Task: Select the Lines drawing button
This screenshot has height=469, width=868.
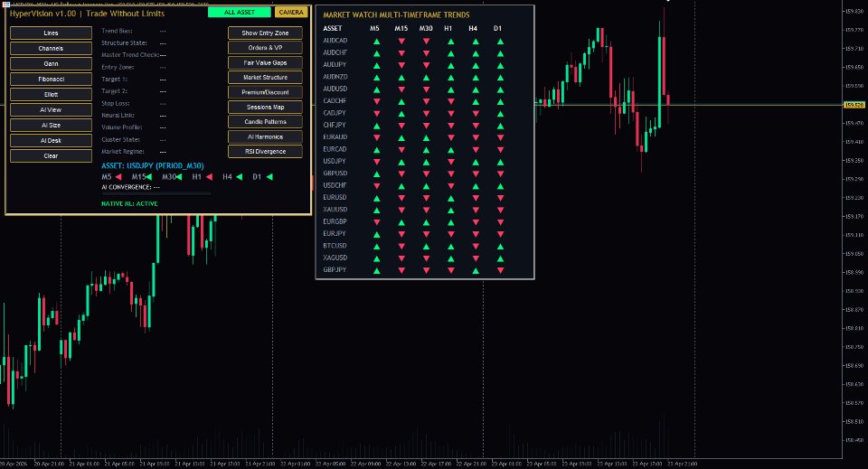Action: point(51,33)
